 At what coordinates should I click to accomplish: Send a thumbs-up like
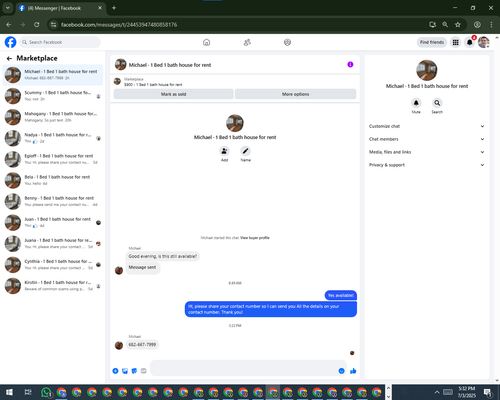(x=353, y=371)
